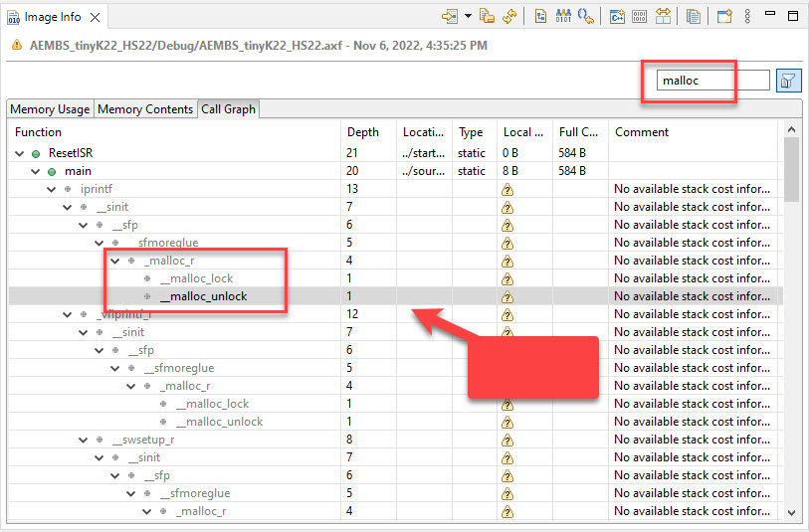Click the malloc search text field
The image size is (809, 532).
pyautogui.click(x=712, y=81)
